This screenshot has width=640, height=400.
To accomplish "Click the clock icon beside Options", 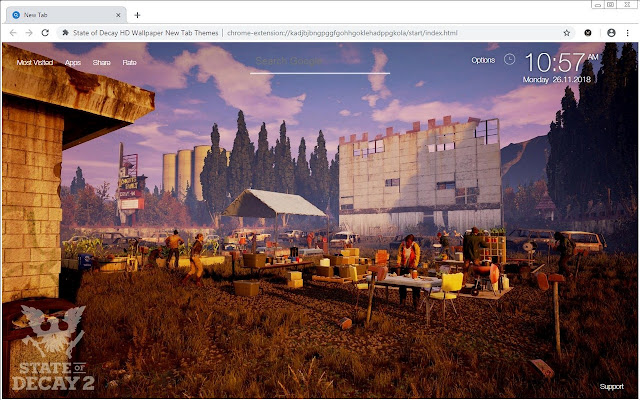I will [509, 60].
